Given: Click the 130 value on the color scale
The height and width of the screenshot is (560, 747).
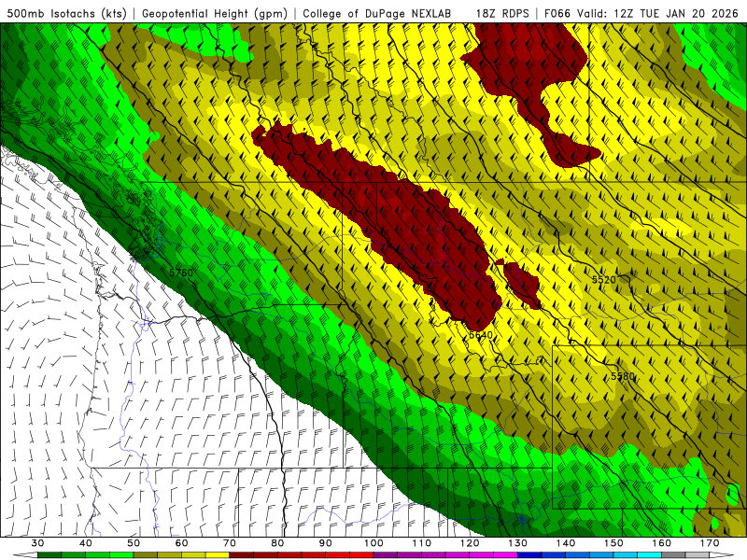Looking at the screenshot, I should [517, 543].
